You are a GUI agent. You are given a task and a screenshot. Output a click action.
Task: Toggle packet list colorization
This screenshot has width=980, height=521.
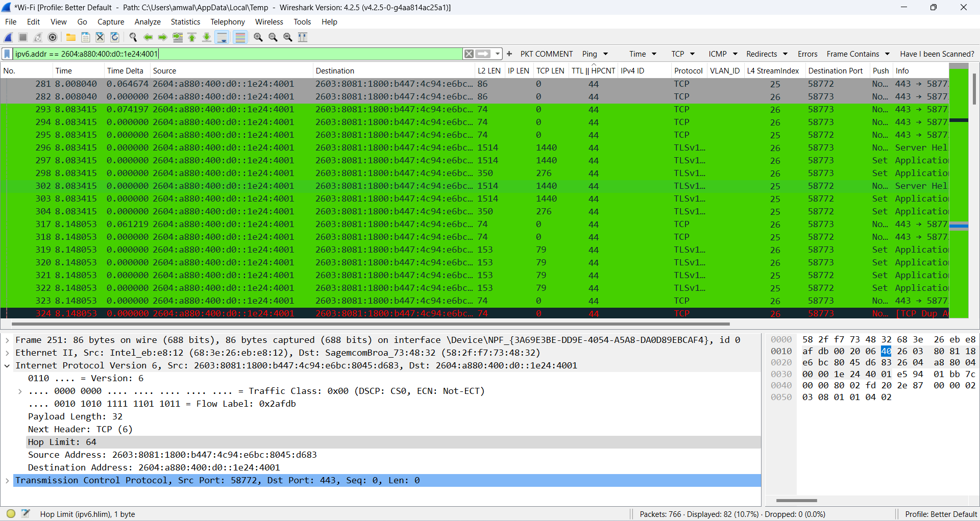click(240, 37)
